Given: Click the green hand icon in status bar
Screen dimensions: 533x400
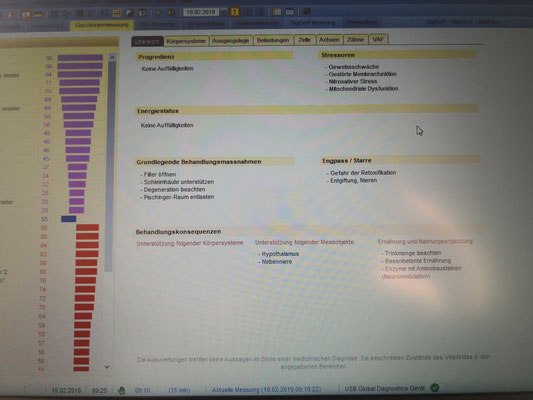Looking at the screenshot, I should (121, 390).
